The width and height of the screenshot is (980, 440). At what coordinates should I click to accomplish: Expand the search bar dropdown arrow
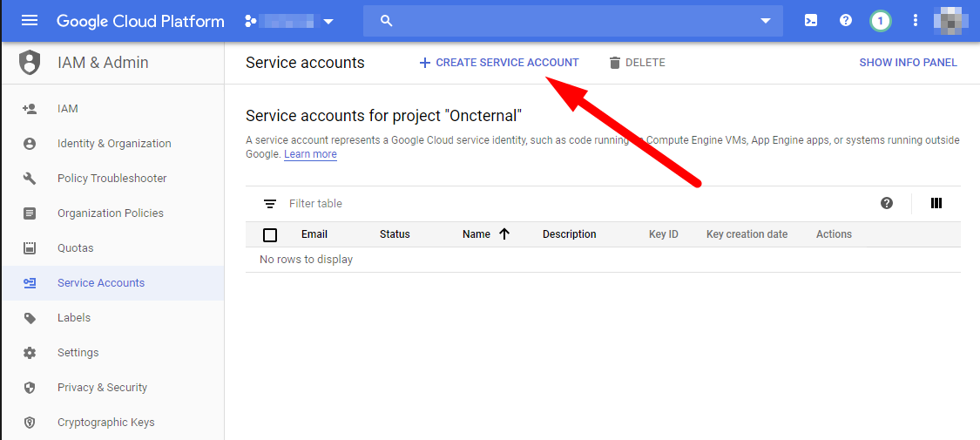[x=766, y=21]
